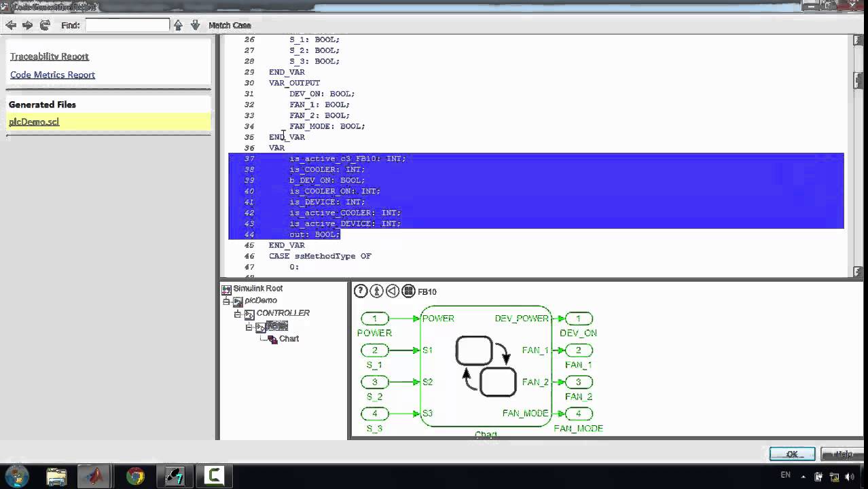Find previous match with up arrow
Image resolution: width=868 pixels, height=489 pixels.
tap(178, 25)
